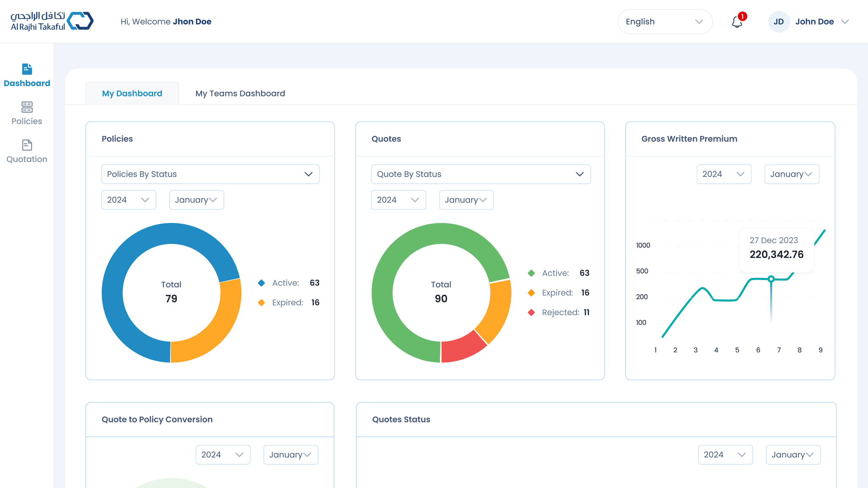Viewport: 868px width, 488px height.
Task: Open the English language dropdown
Action: pyautogui.click(x=664, y=22)
